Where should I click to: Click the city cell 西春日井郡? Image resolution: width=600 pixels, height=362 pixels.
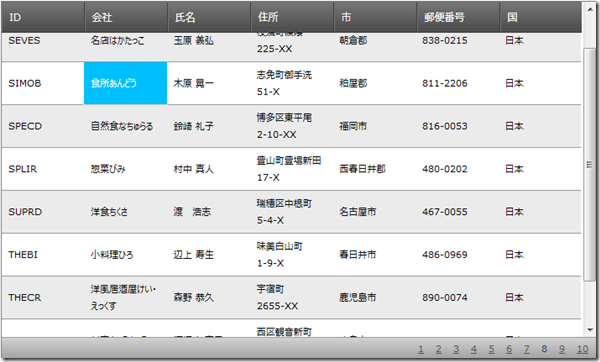(375, 169)
